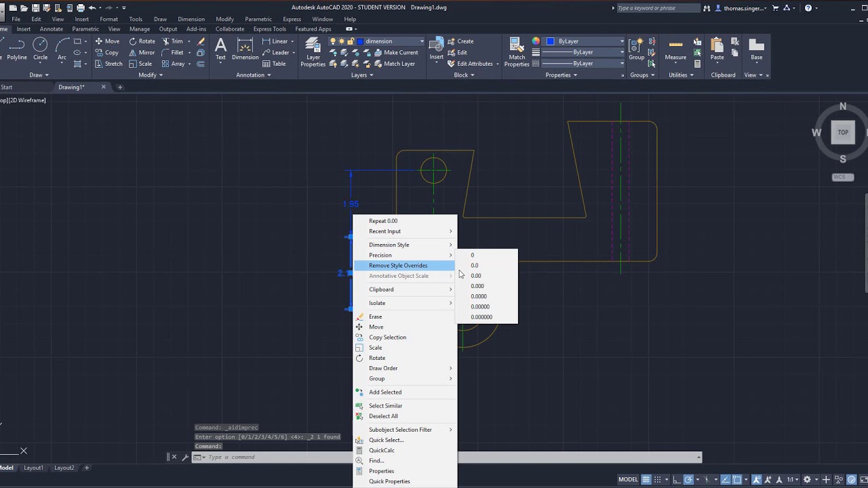Expand the Annotation panel flyout
This screenshot has height=488, width=868.
coord(253,75)
